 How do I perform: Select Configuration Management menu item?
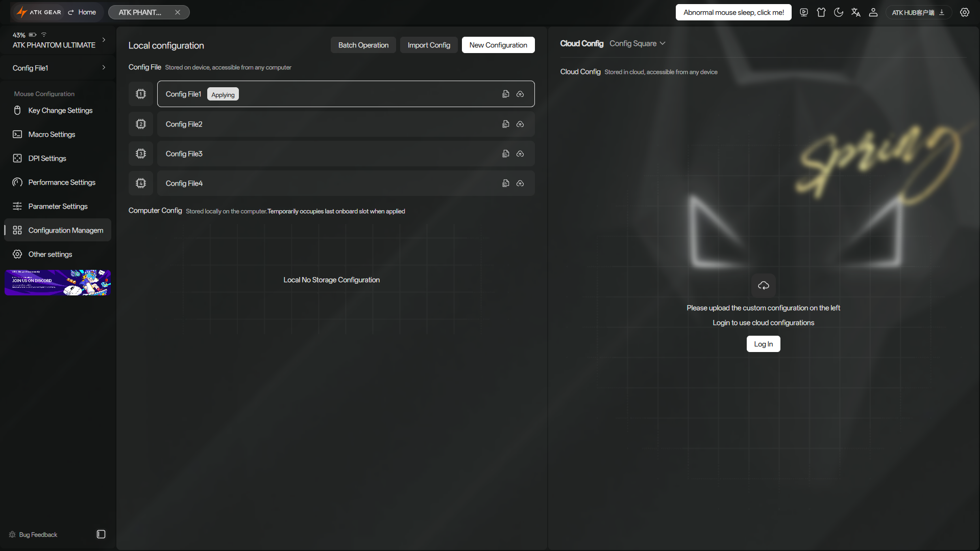pyautogui.click(x=58, y=230)
